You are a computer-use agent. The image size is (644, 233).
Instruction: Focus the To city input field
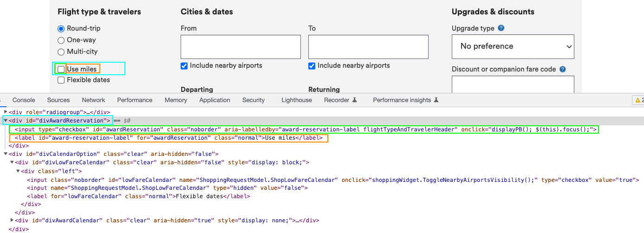coord(368,47)
